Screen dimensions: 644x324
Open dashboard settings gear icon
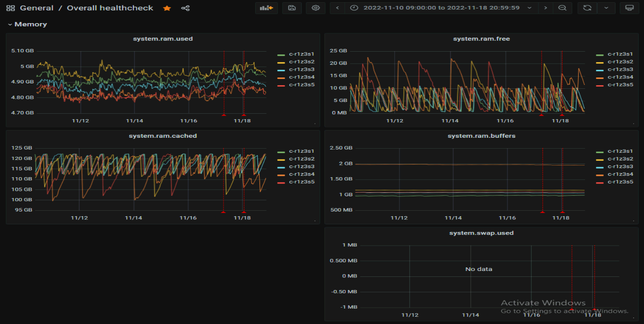pos(315,8)
